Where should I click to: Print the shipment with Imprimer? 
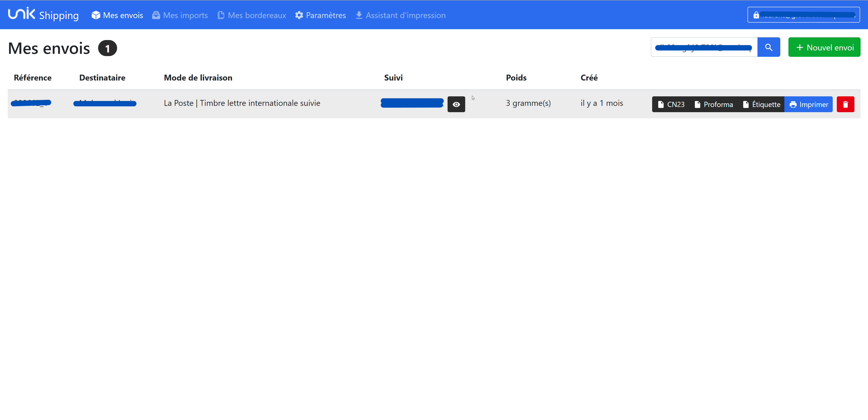coord(808,104)
